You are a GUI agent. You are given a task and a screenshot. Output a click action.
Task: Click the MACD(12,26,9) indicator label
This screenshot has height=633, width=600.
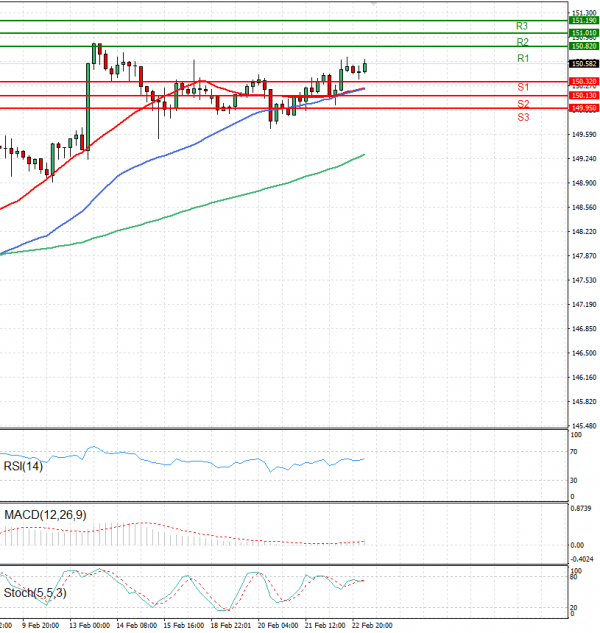[45, 515]
